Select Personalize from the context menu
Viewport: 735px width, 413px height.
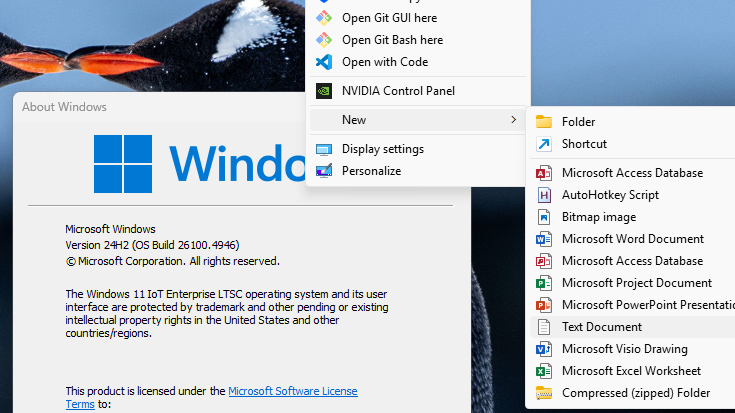(417, 171)
